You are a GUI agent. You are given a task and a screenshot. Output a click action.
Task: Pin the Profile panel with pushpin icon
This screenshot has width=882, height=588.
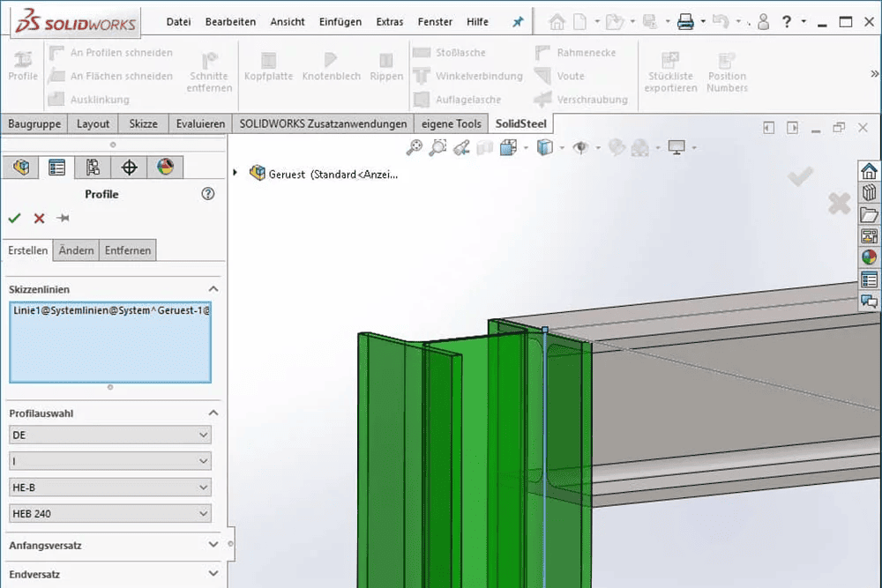click(63, 219)
